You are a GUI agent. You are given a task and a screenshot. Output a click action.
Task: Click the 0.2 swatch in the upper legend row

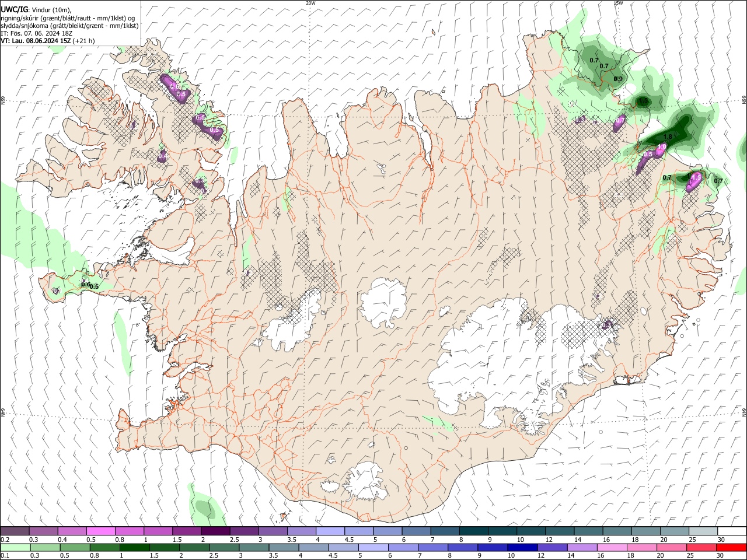(15, 531)
